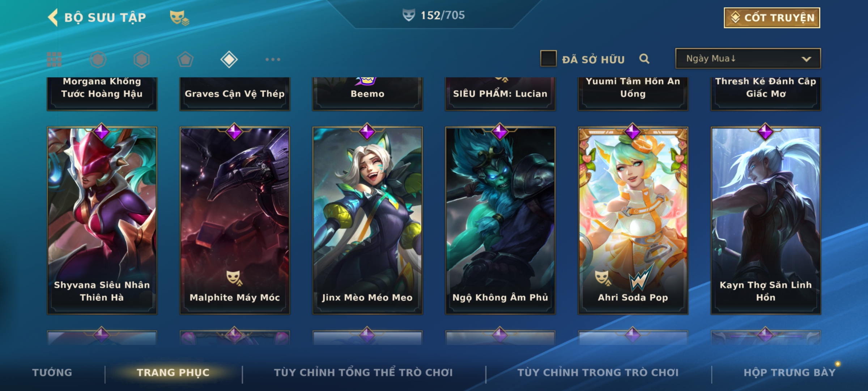Screen dimensions: 868x391
Task: Open the Kayn Thợ Săn Linh Hồn card
Action: pyautogui.click(x=766, y=220)
